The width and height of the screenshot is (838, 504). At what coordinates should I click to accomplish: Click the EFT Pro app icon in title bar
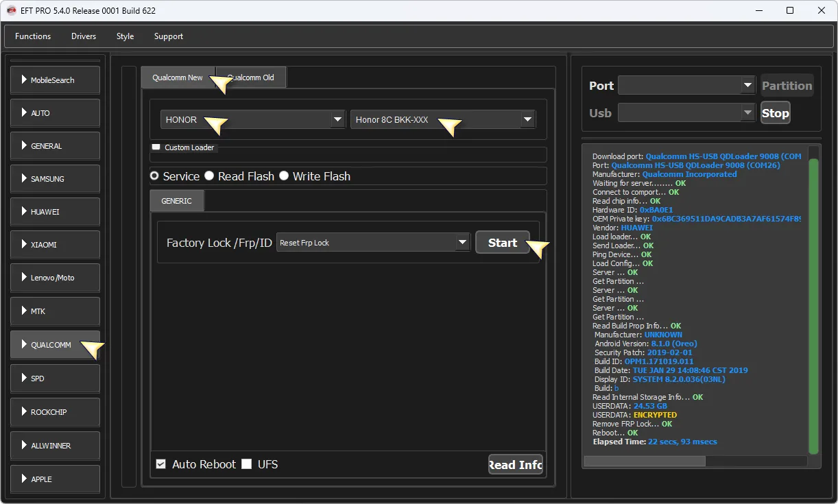click(x=11, y=10)
